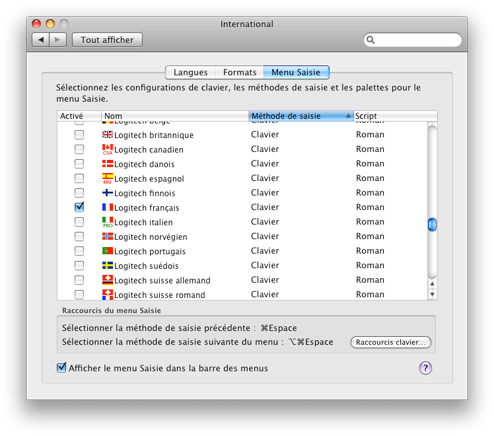Enable Logitech italien checkbox
Screen dimensions: 494x436
79,222
